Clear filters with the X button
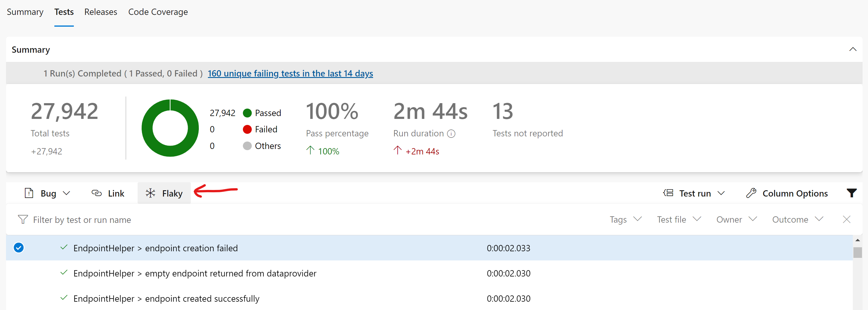The image size is (868, 310). [x=847, y=219]
